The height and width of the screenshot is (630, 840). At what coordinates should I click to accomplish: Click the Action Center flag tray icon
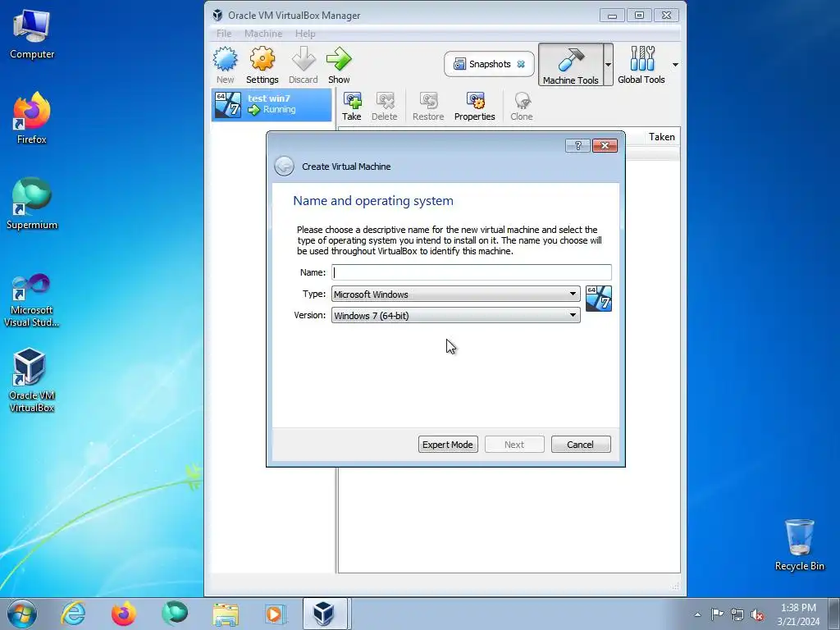tap(717, 614)
